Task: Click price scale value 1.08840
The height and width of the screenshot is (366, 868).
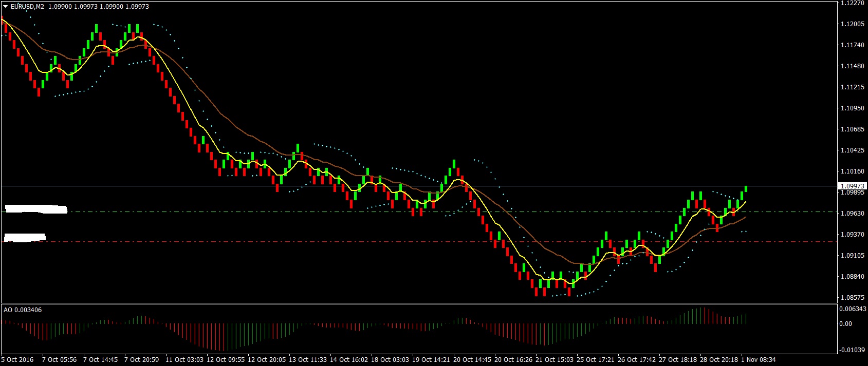Action: (853, 277)
